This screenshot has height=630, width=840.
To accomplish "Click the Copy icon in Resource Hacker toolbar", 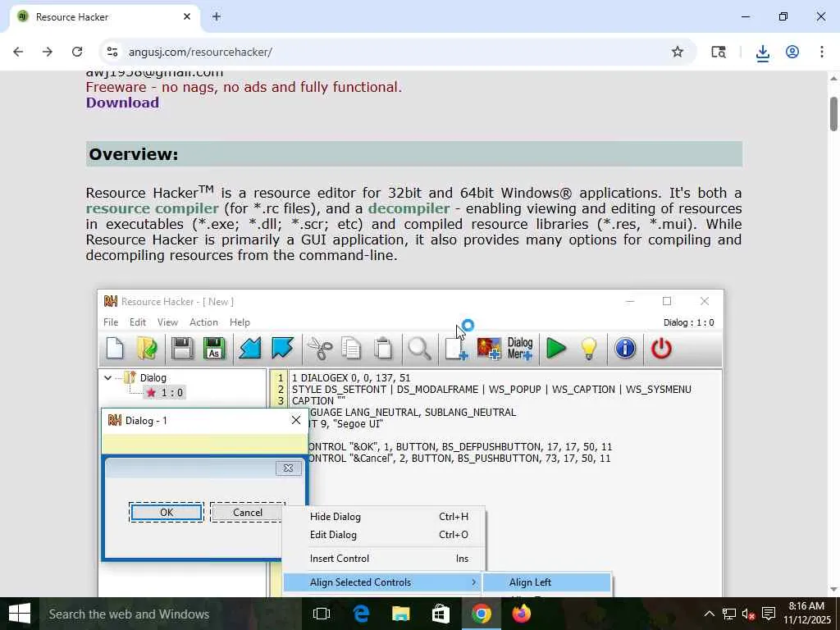I will [351, 348].
